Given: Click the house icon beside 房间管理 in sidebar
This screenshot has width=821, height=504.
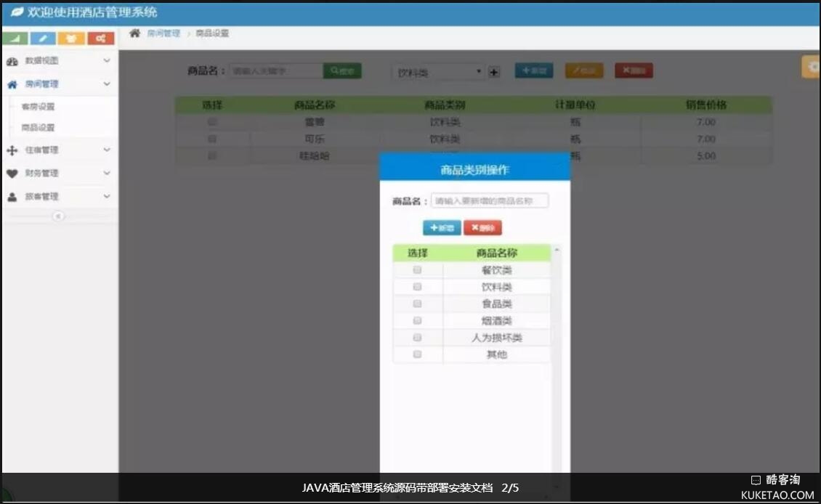Looking at the screenshot, I should point(12,84).
